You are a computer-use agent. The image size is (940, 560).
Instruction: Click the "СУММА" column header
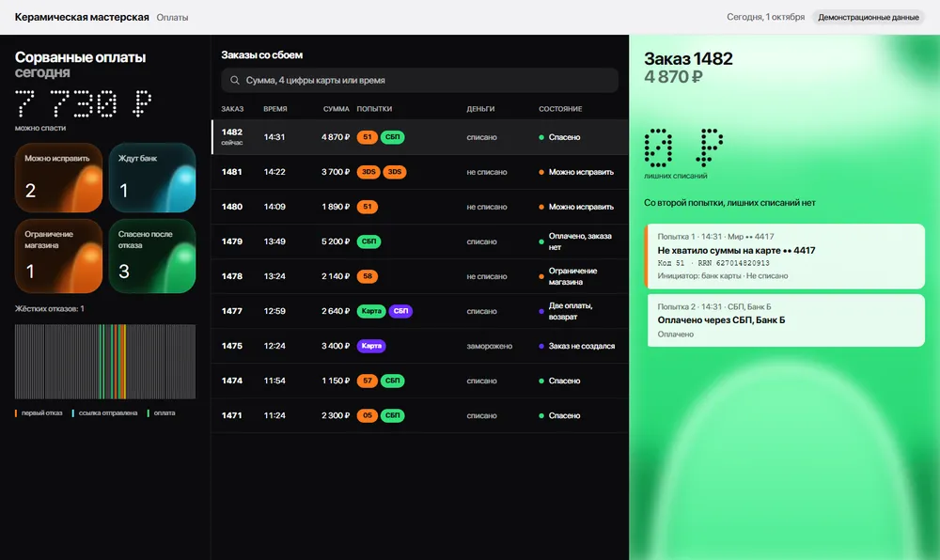[336, 109]
